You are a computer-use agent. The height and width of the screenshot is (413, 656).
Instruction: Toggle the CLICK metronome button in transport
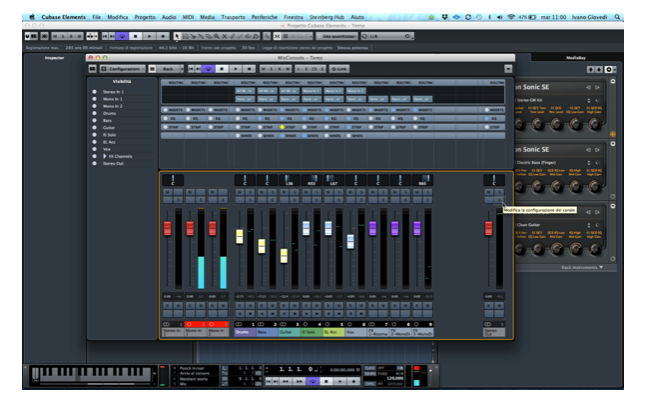pyautogui.click(x=370, y=368)
